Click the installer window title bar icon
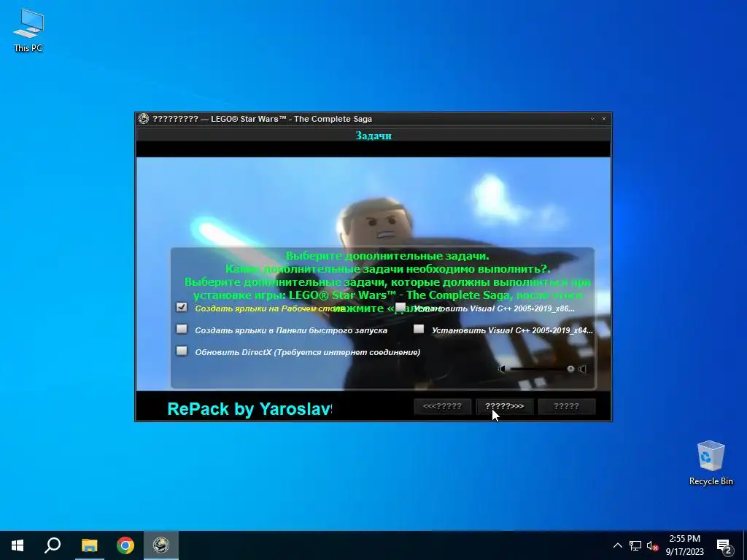The image size is (747, 560). click(144, 119)
